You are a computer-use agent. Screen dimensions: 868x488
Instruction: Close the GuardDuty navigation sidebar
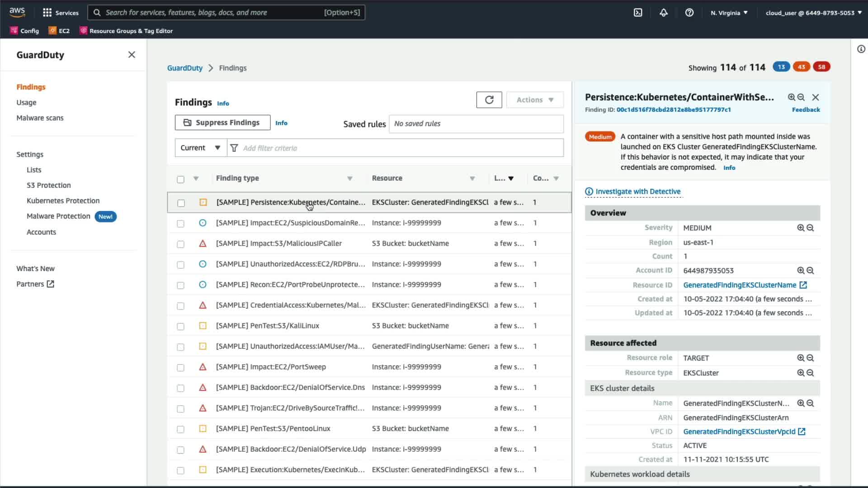coord(132,55)
